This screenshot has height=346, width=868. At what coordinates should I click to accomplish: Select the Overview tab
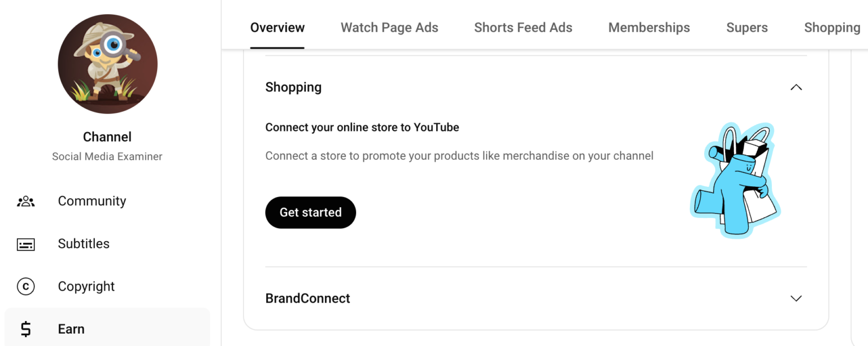click(277, 28)
